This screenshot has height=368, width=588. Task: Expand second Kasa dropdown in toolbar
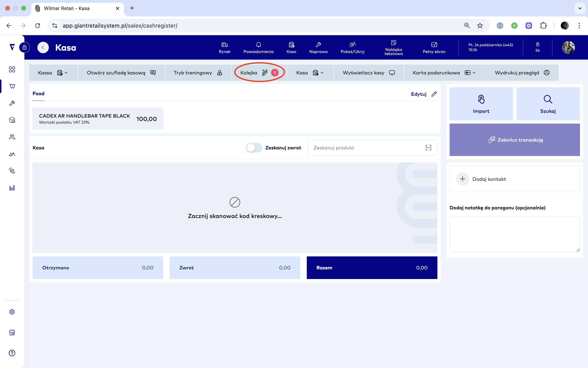tap(310, 73)
